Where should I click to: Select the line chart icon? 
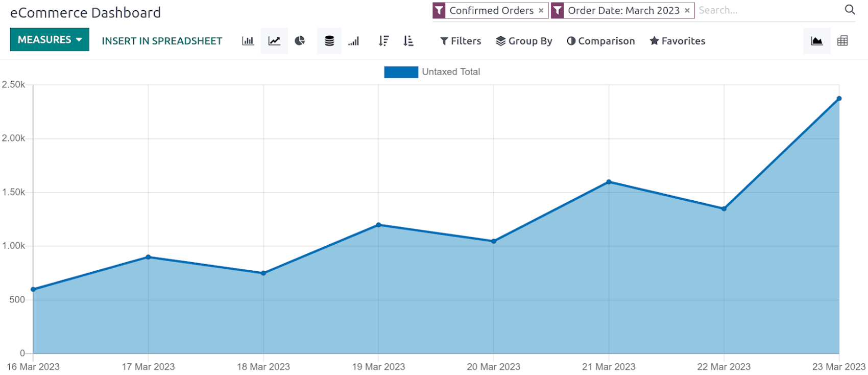(x=274, y=41)
